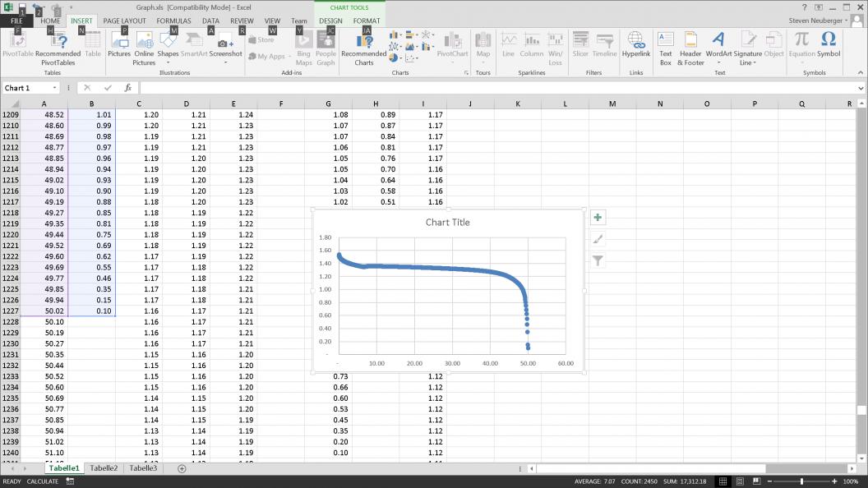Switch to the PAGE LAYOUT tab
Screen dimensions: 868x488
[x=125, y=21]
